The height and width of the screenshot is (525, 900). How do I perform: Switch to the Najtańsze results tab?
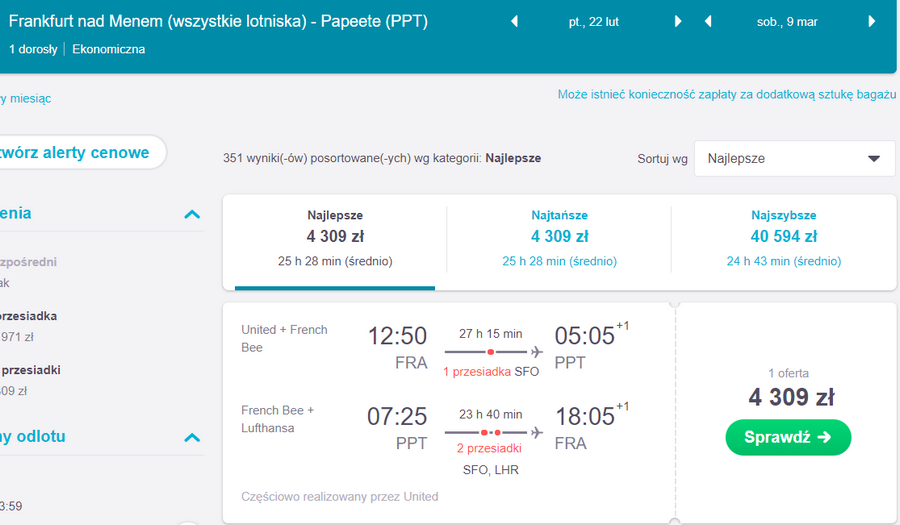coord(560,238)
